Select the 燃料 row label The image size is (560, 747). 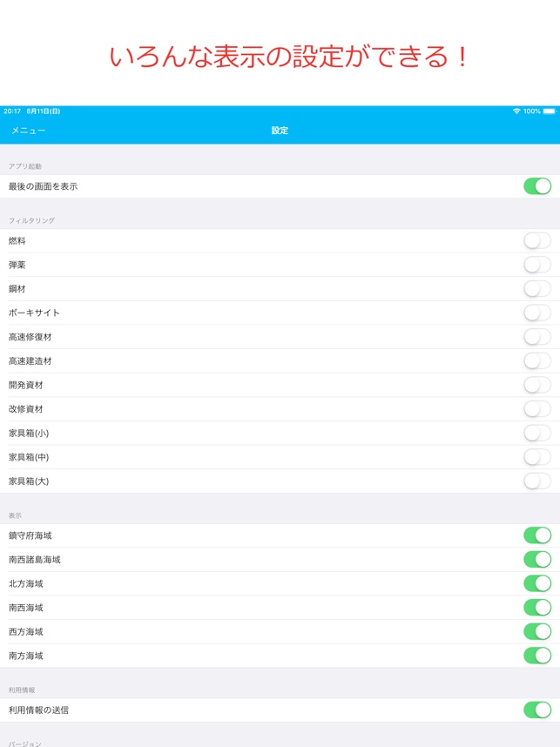pyautogui.click(x=17, y=240)
